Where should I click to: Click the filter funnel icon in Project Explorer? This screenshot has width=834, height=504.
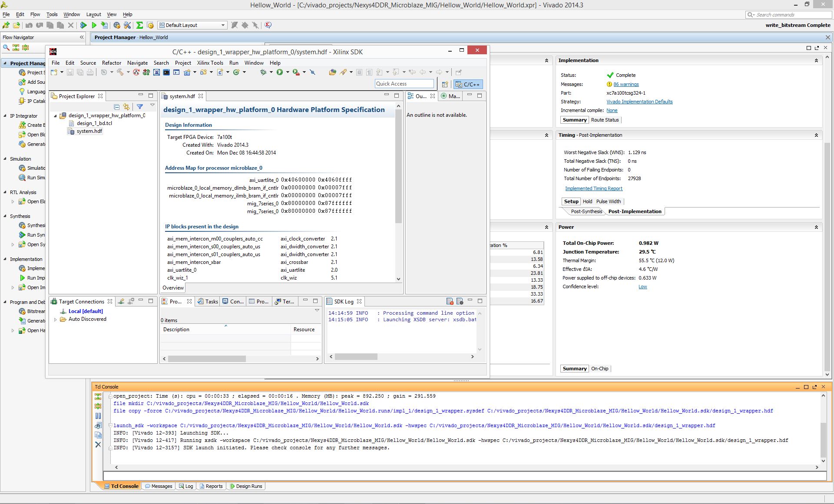point(140,106)
